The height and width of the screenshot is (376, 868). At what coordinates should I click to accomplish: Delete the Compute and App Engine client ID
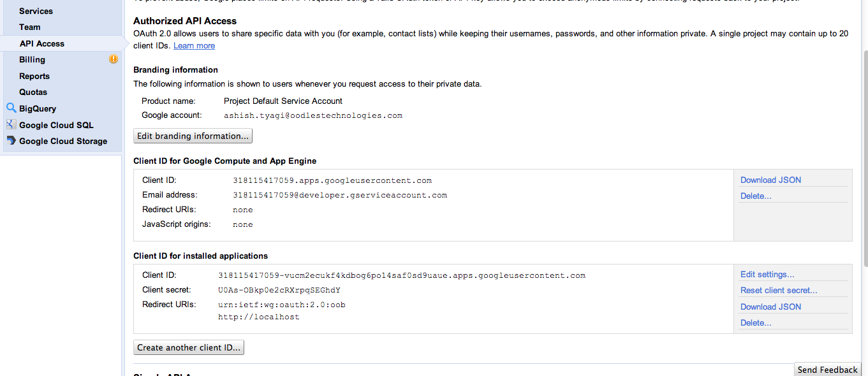pyautogui.click(x=756, y=196)
